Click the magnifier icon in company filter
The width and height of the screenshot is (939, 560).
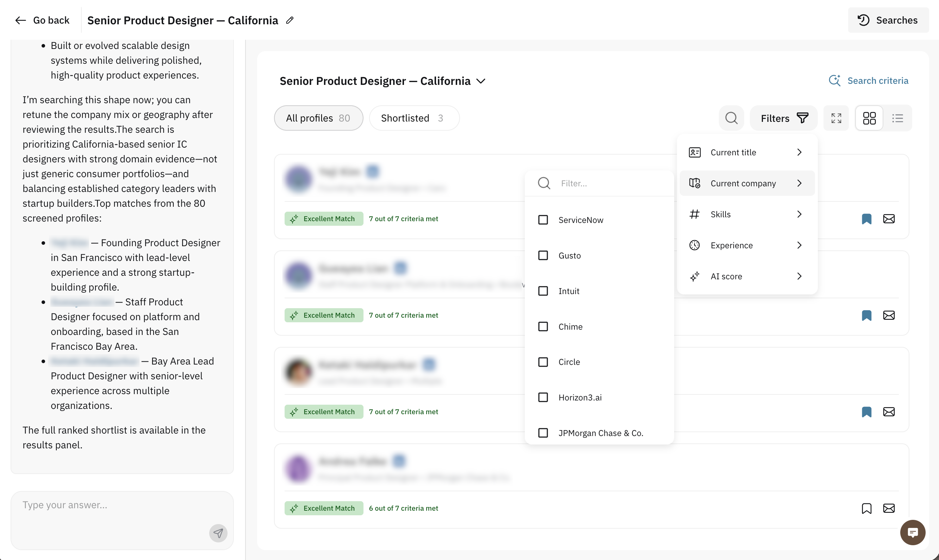(543, 183)
